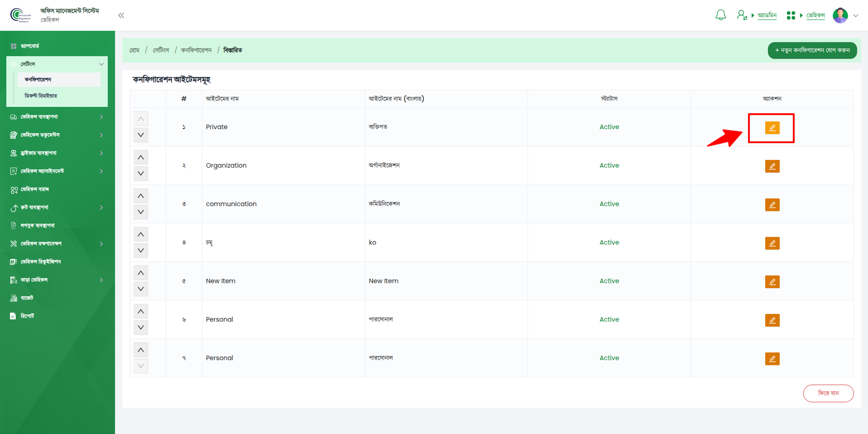This screenshot has height=434, width=868.
Task: Click the হোম breadcrumb link
Action: click(134, 50)
